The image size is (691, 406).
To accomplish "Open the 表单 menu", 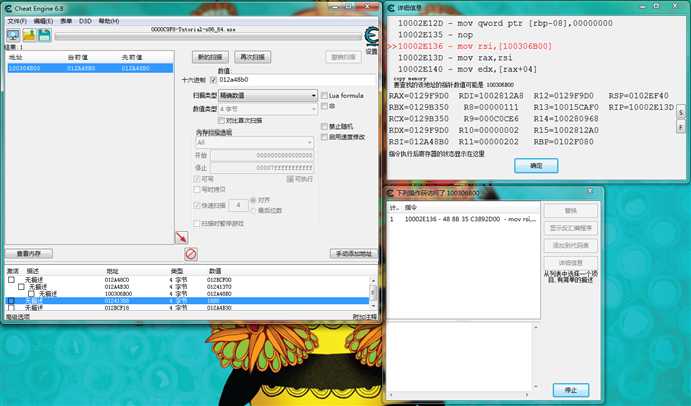I will 66,21.
